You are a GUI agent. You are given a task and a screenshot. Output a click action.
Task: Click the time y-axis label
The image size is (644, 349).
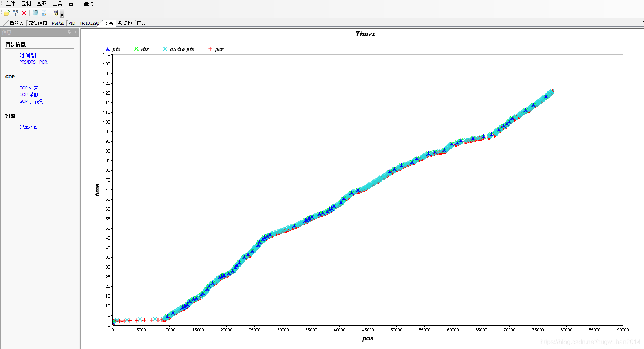[97, 190]
